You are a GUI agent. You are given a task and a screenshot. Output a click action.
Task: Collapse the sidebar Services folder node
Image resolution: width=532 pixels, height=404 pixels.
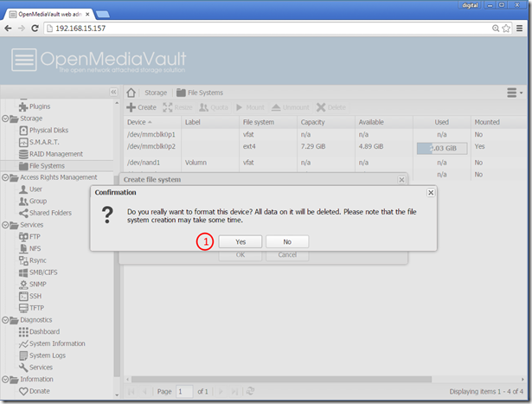pyautogui.click(x=5, y=225)
